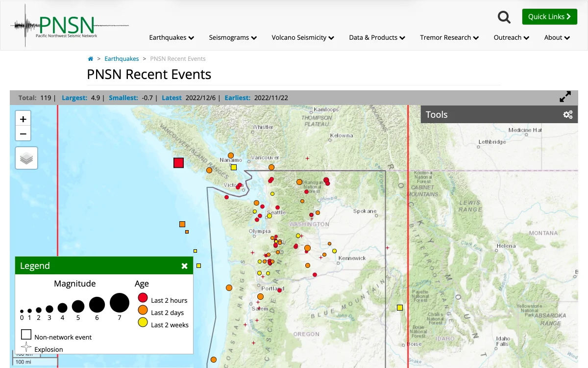Click the 'Last 2 hours' legend label
Viewport: 588px width, 368px height.
[169, 300]
